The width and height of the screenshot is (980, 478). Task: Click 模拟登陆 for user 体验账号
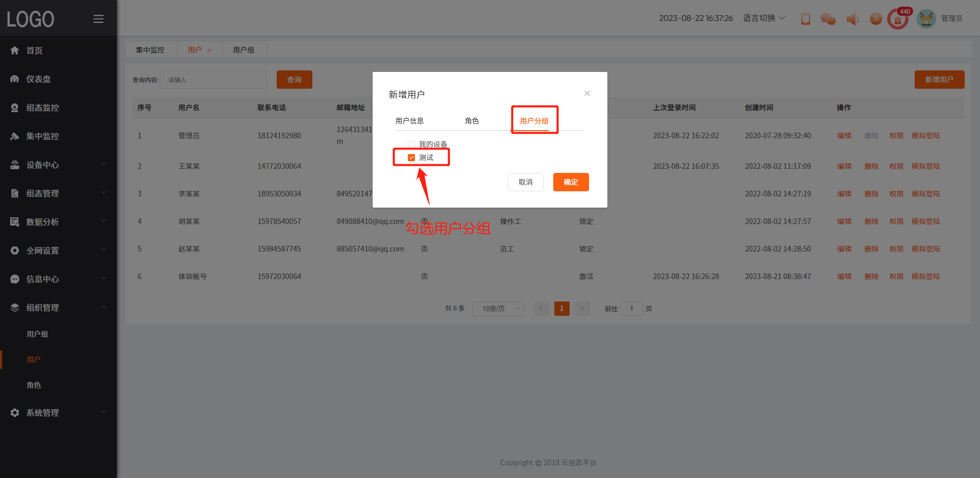[926, 276]
